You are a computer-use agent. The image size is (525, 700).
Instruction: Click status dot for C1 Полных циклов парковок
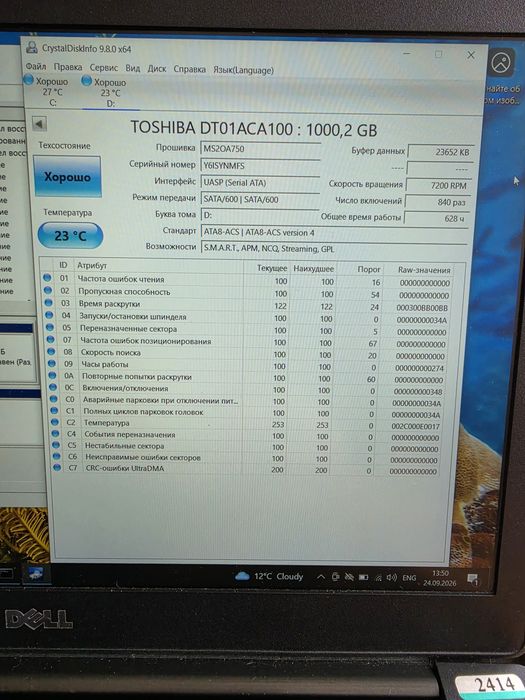pos(54,410)
